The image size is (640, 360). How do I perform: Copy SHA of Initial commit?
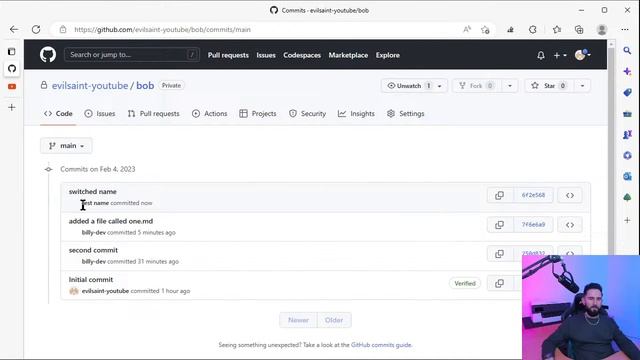[x=499, y=284]
